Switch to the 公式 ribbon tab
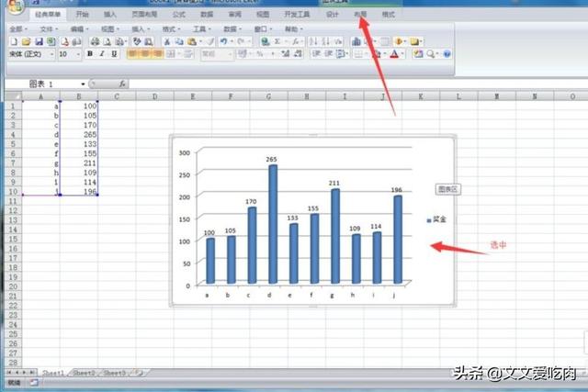 (x=178, y=15)
